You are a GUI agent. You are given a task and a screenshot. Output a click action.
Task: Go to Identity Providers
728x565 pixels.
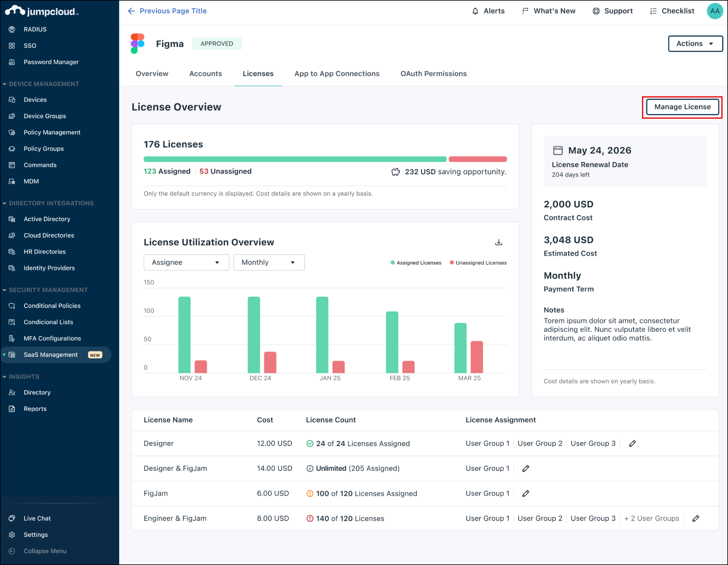49,268
